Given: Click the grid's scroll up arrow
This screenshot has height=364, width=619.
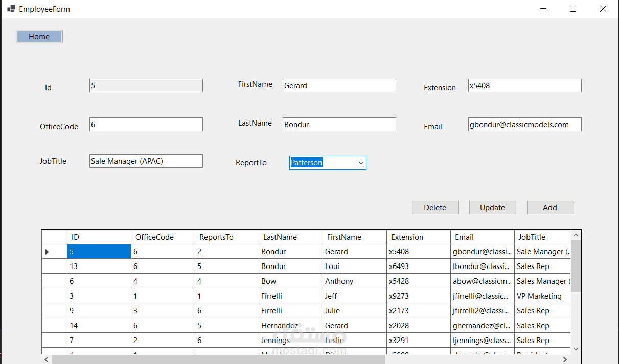Looking at the screenshot, I should [x=576, y=235].
